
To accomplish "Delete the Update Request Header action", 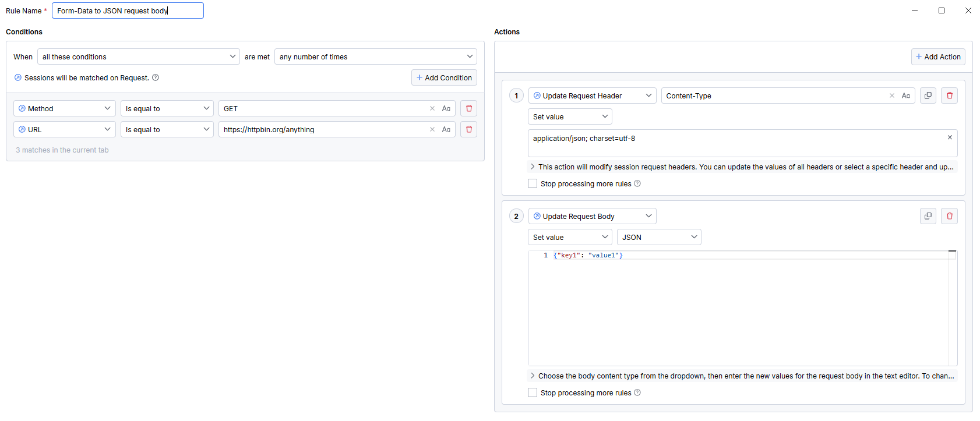I will tap(950, 95).
